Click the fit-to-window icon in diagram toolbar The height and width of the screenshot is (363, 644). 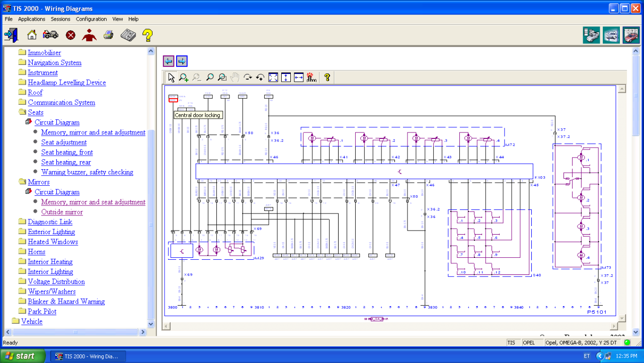pyautogui.click(x=273, y=78)
